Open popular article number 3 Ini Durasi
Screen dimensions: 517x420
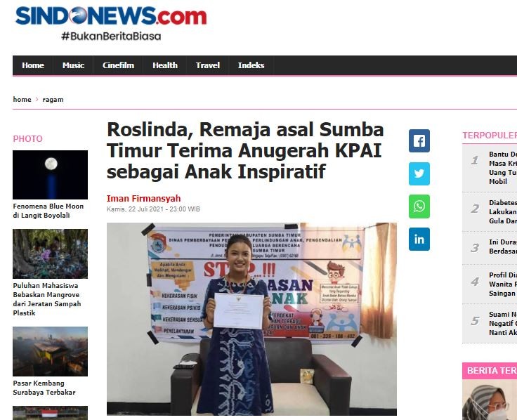pos(502,247)
